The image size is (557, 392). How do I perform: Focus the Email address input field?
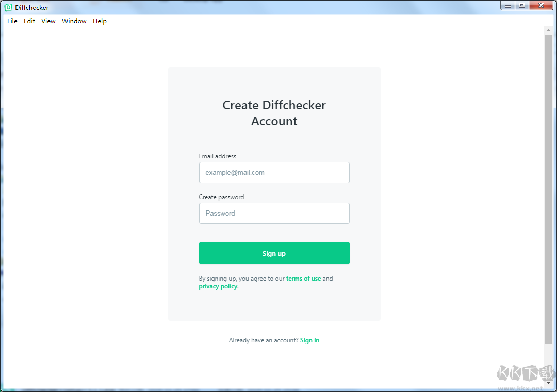click(x=274, y=173)
